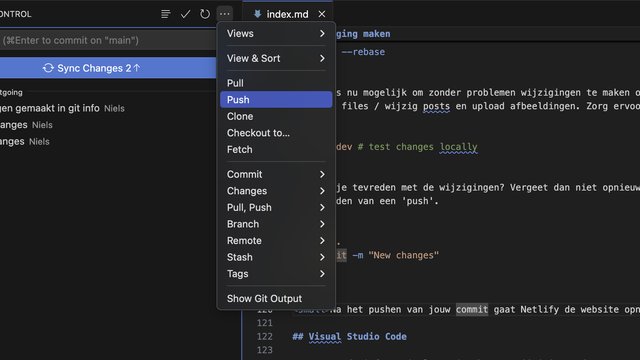This screenshot has height=360, width=640.
Task: Click line number 123 in the gutter
Action: tap(264, 350)
